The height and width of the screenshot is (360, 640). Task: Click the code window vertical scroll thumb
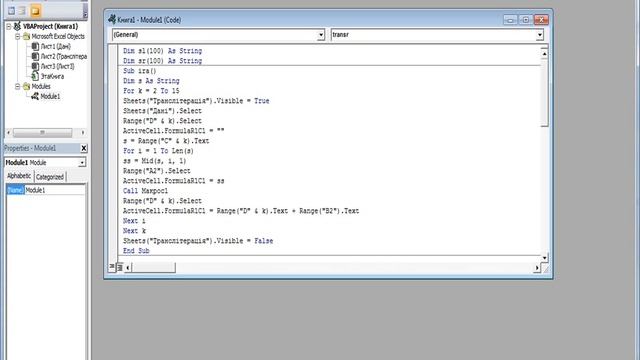(544, 92)
